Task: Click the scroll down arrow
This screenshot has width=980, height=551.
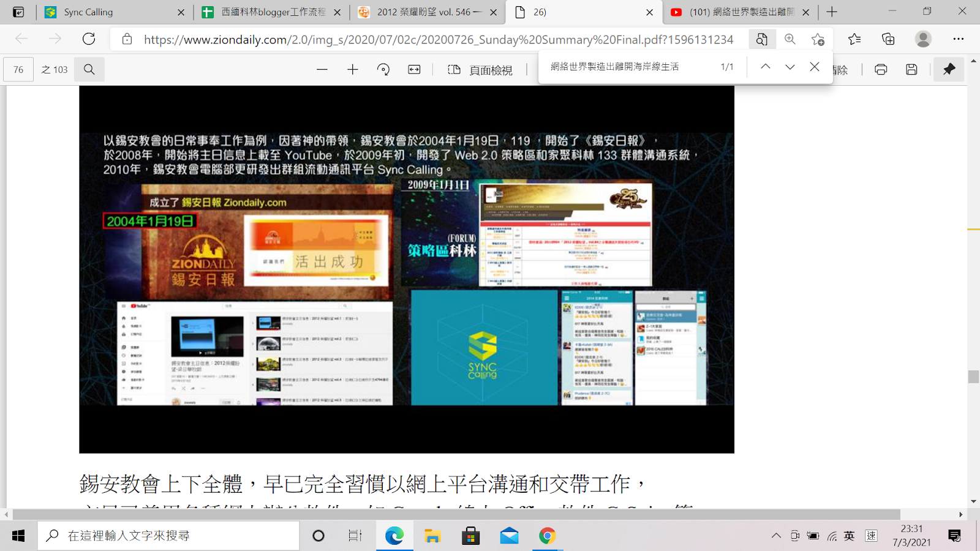Action: [973, 502]
